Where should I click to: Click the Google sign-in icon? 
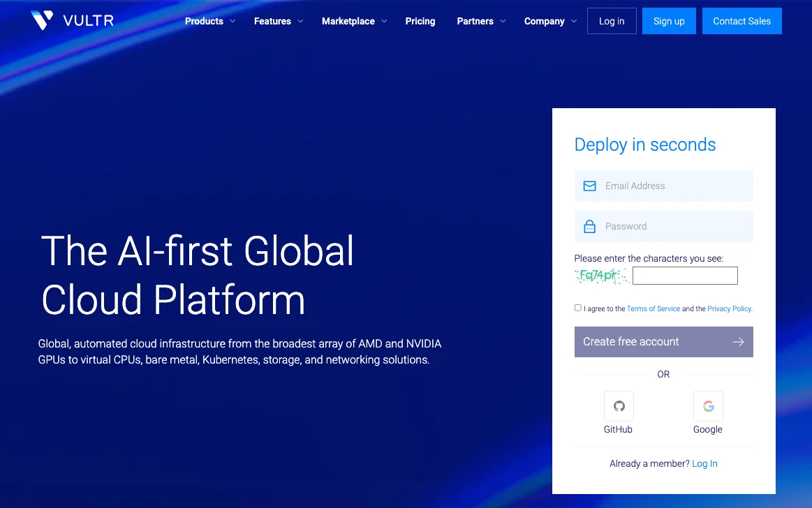coord(708,406)
